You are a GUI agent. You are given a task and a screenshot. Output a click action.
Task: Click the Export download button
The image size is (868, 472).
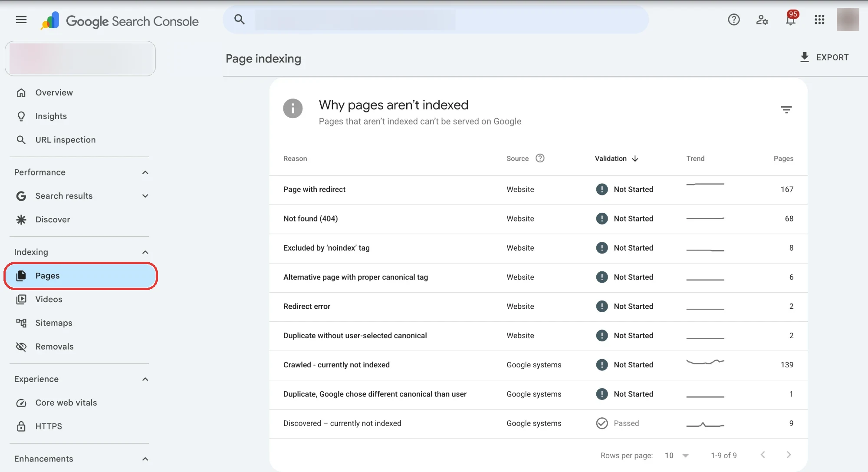tap(824, 57)
